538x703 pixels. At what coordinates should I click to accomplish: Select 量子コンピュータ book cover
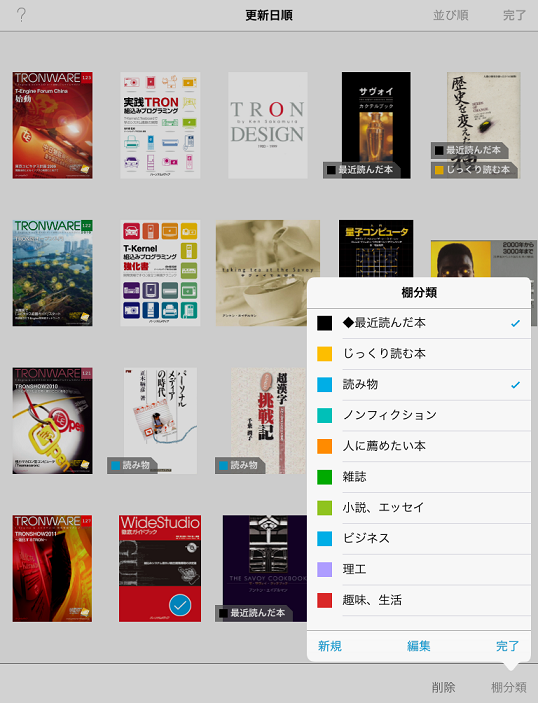(376, 248)
